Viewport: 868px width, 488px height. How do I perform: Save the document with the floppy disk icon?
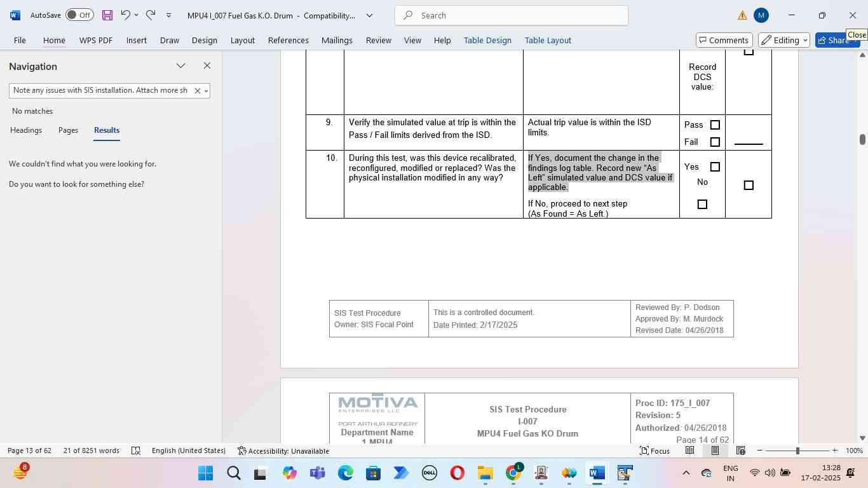(107, 15)
